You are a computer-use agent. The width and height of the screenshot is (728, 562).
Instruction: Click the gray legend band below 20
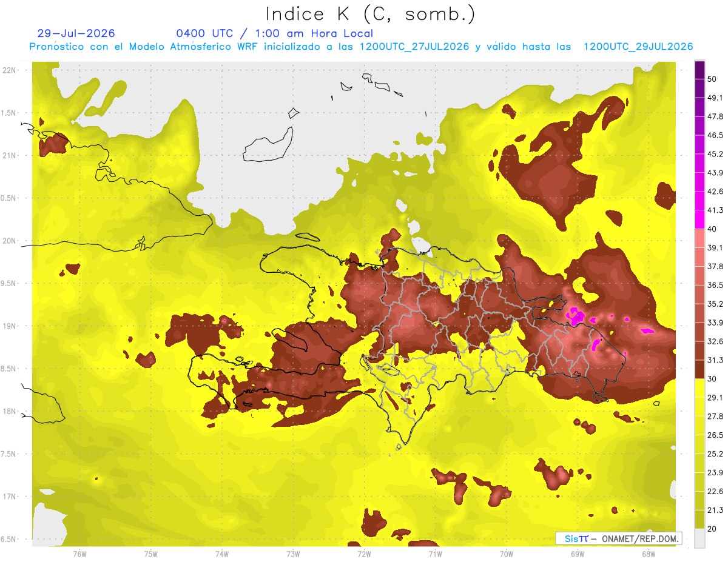tap(700, 538)
